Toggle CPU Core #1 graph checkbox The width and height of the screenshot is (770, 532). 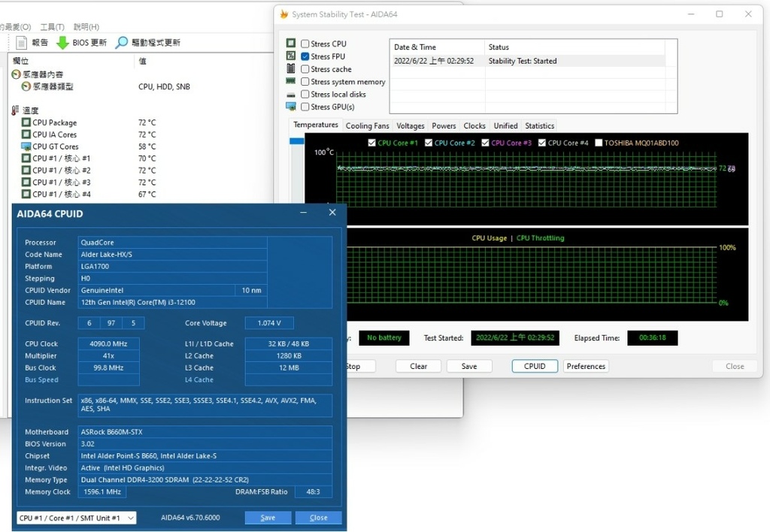tap(371, 143)
